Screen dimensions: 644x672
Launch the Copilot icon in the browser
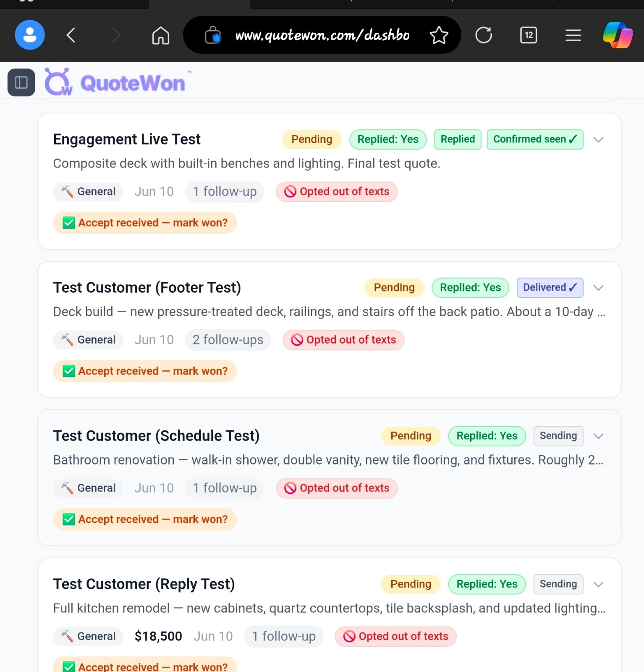pyautogui.click(x=618, y=35)
